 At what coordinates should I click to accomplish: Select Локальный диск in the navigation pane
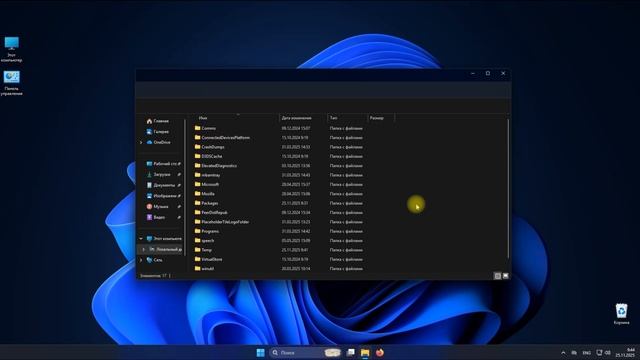coord(165,249)
